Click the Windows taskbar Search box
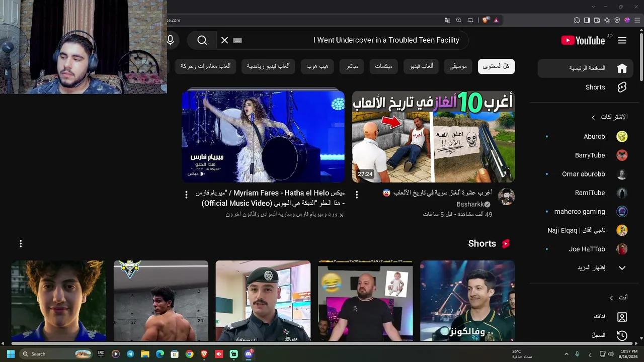Screen dimensions: 644x362 (56, 354)
